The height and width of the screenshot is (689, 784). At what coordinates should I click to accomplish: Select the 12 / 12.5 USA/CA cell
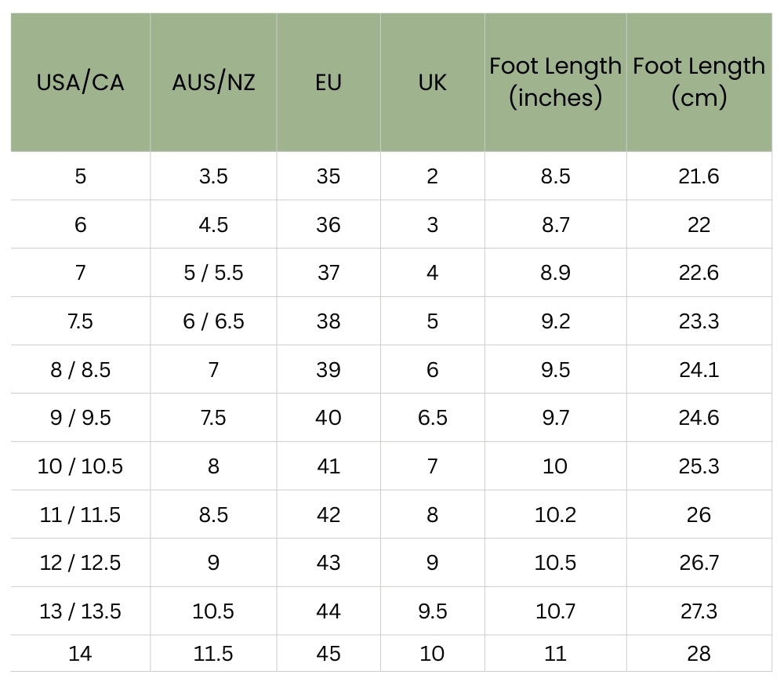80,563
